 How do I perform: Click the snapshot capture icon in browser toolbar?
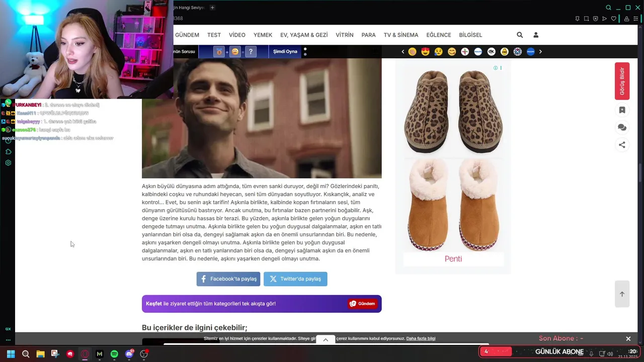(x=586, y=19)
